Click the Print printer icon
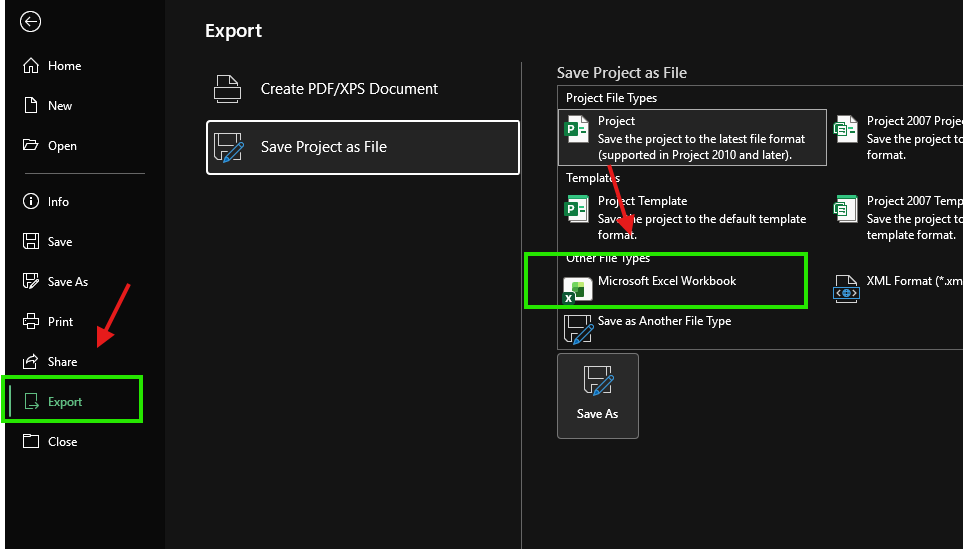Viewport: 963px width, 549px height. pyautogui.click(x=31, y=321)
